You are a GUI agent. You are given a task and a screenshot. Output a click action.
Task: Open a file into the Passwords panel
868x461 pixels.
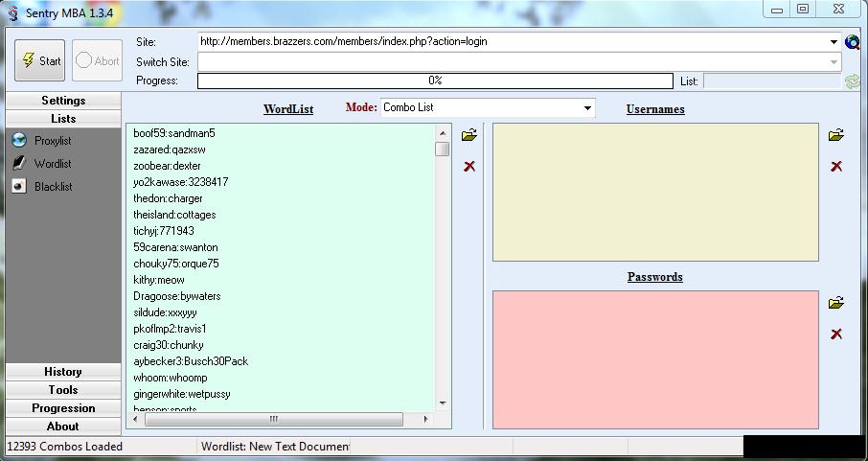835,303
